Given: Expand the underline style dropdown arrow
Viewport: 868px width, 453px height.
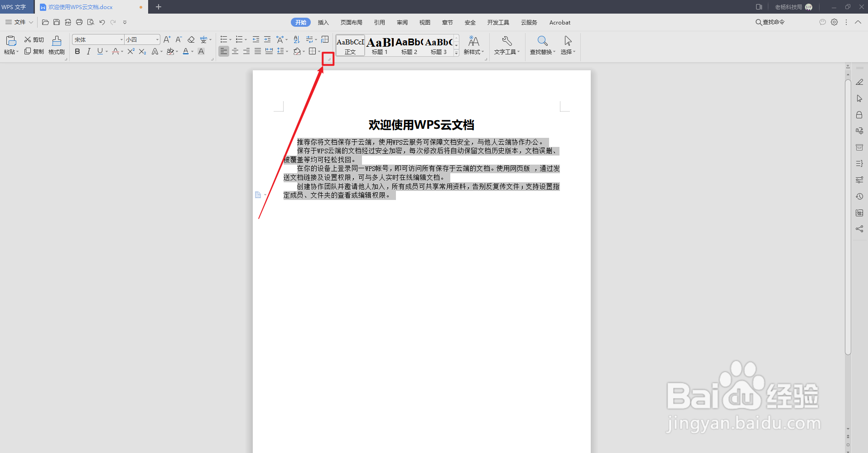Looking at the screenshot, I should tap(106, 52).
